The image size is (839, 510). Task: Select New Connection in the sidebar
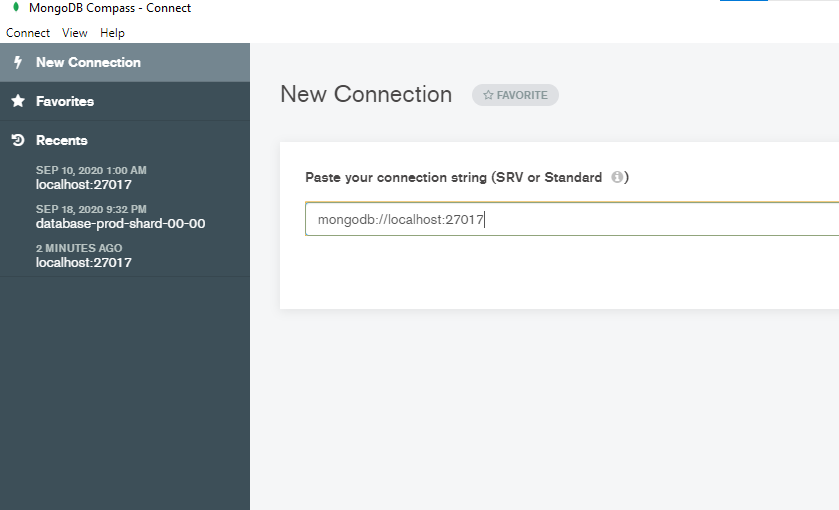click(x=125, y=62)
